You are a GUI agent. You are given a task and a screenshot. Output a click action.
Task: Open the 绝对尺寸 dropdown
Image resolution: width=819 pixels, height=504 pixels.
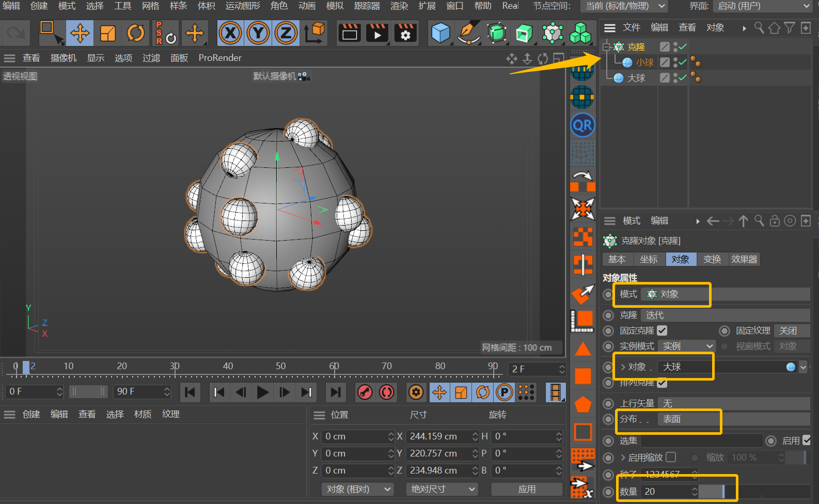[x=442, y=489]
